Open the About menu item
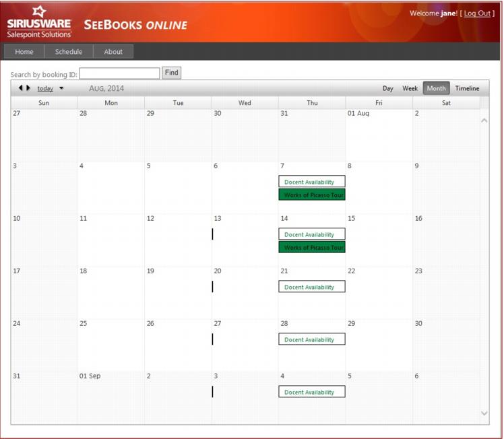504x439 pixels. [x=113, y=52]
